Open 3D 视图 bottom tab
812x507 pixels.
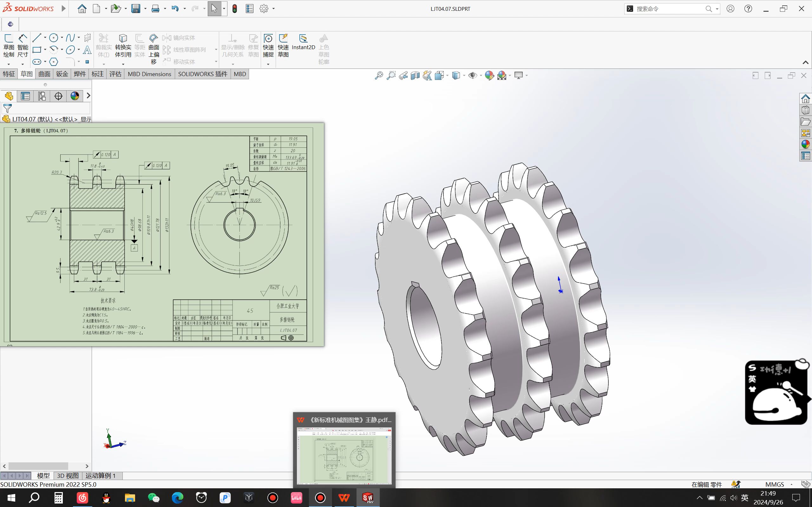[x=68, y=476]
